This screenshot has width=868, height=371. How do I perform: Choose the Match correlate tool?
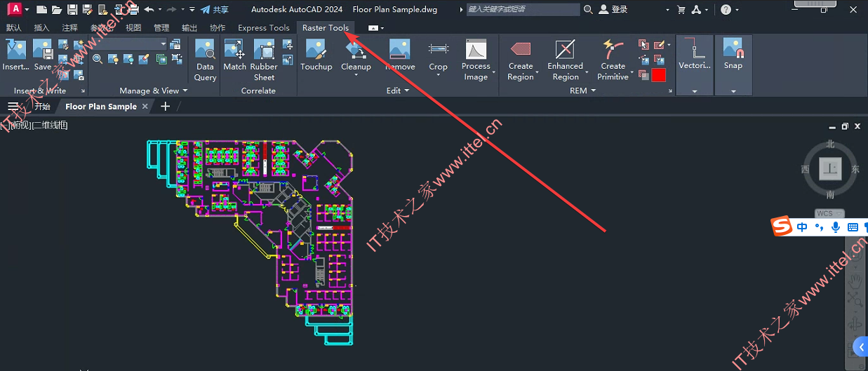tap(234, 55)
